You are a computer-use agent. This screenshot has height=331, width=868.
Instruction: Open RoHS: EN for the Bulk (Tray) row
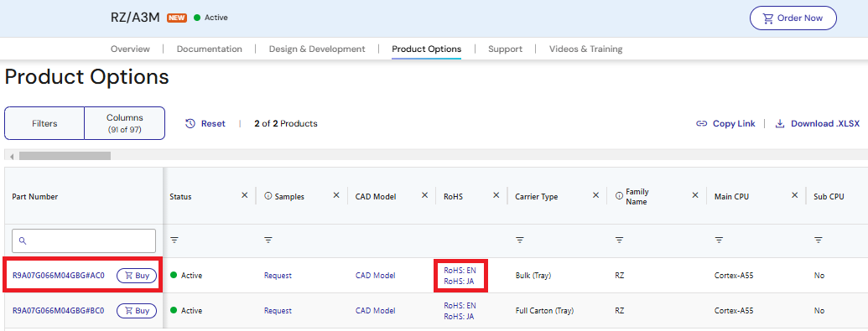[x=460, y=270]
